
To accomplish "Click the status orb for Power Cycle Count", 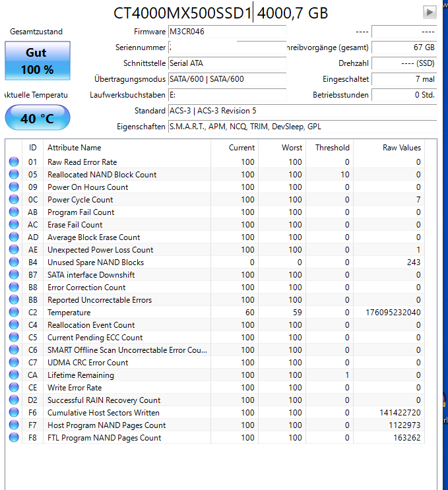I will click(14, 199).
